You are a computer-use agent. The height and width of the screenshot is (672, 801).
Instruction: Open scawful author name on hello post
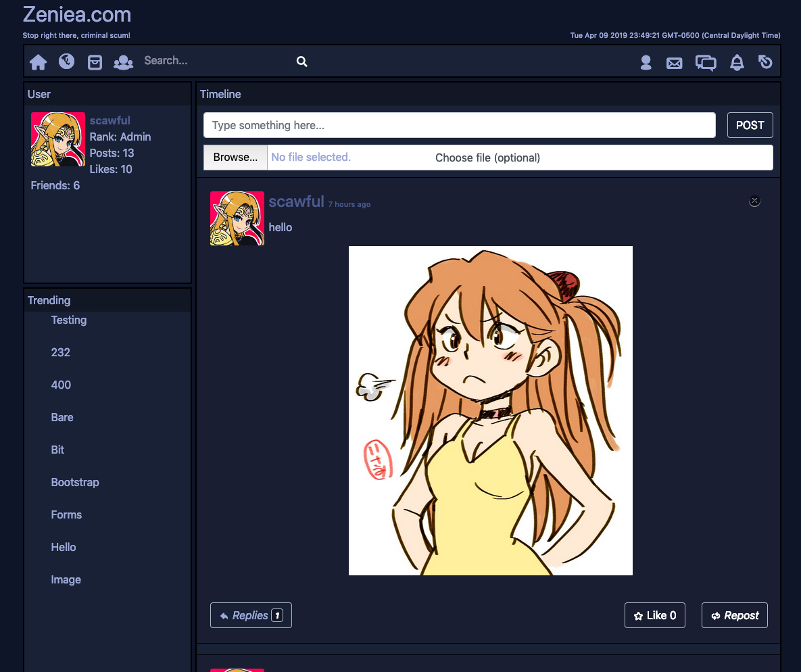[296, 201]
